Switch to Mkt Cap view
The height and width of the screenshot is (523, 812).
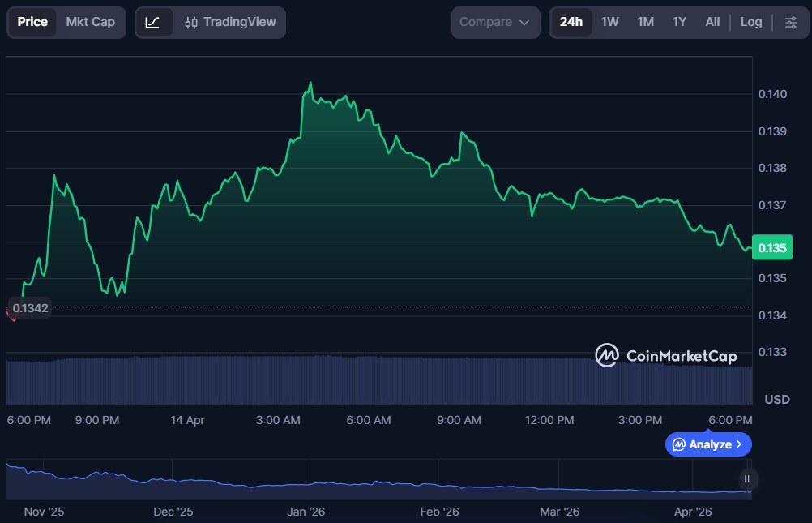tap(90, 23)
